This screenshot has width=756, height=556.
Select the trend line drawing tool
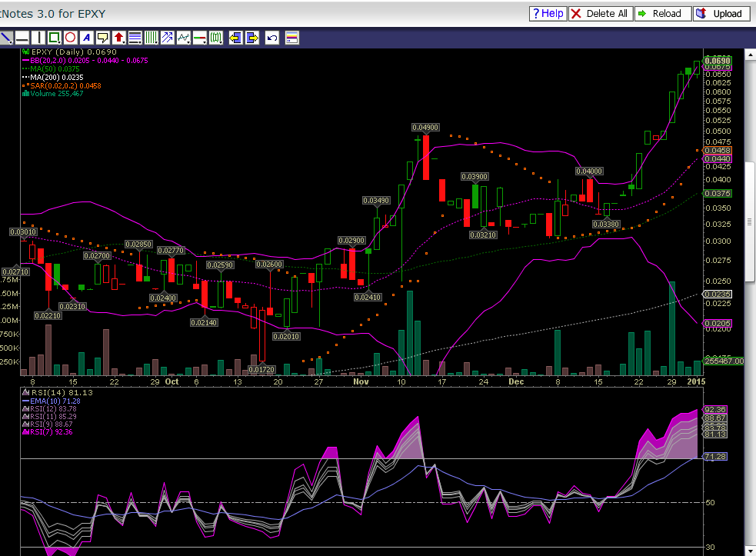pos(6,38)
